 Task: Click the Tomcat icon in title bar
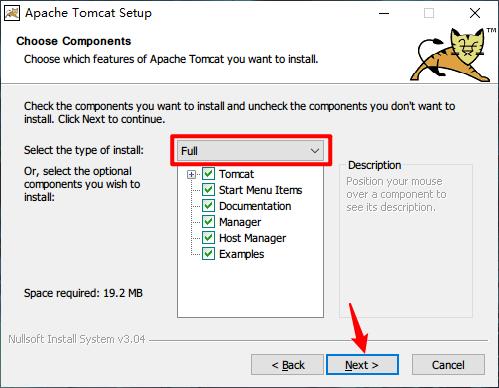[x=12, y=13]
